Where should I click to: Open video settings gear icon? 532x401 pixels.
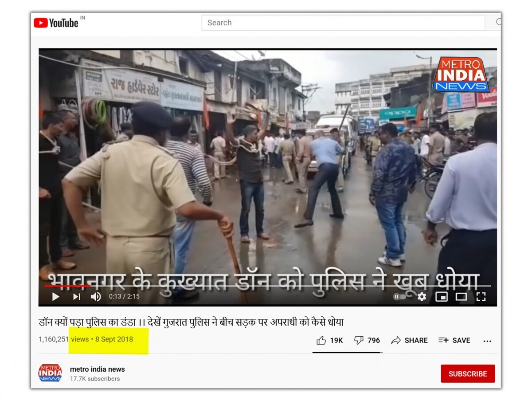click(x=422, y=297)
